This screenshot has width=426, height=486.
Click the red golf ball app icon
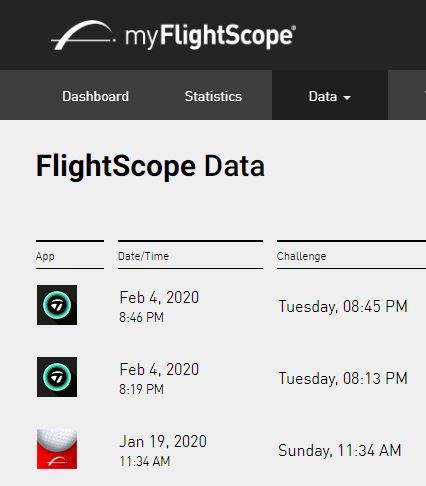(x=57, y=449)
